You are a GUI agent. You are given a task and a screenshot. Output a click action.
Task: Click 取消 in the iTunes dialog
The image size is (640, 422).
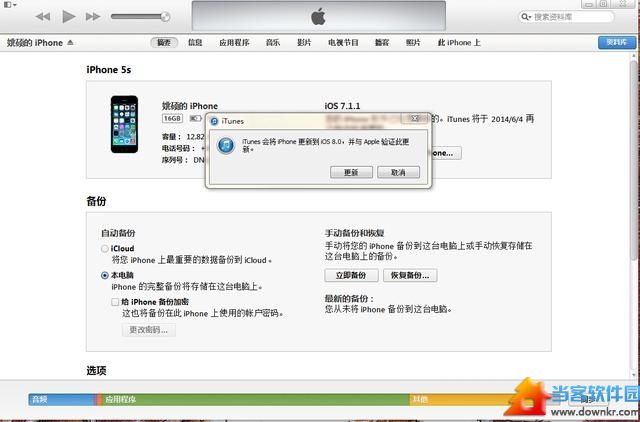point(398,172)
